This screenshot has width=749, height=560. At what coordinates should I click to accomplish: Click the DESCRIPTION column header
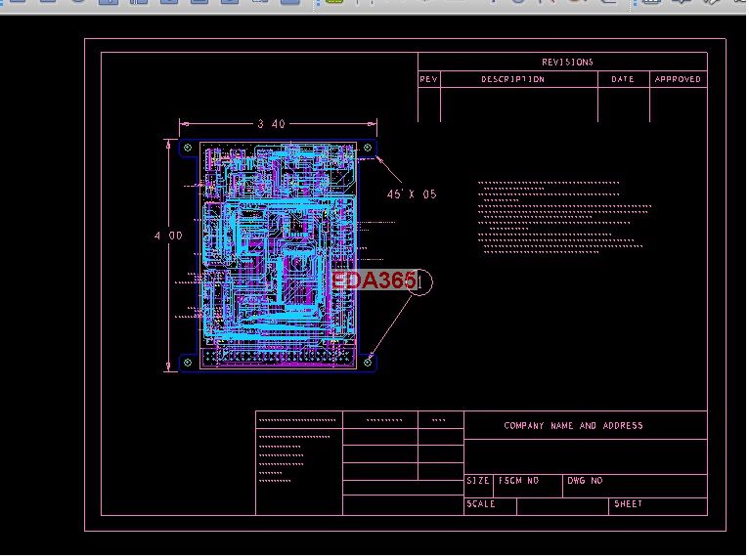click(512, 79)
